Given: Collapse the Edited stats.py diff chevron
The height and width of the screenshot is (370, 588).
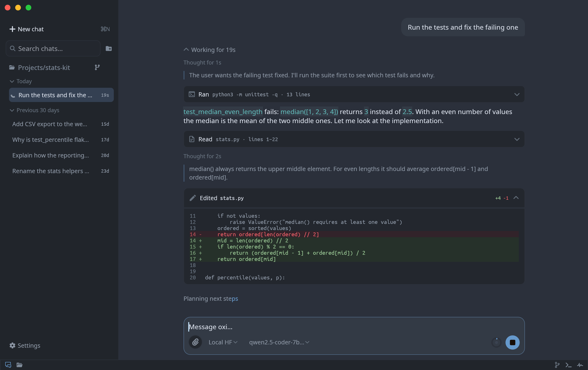Looking at the screenshot, I should (516, 198).
